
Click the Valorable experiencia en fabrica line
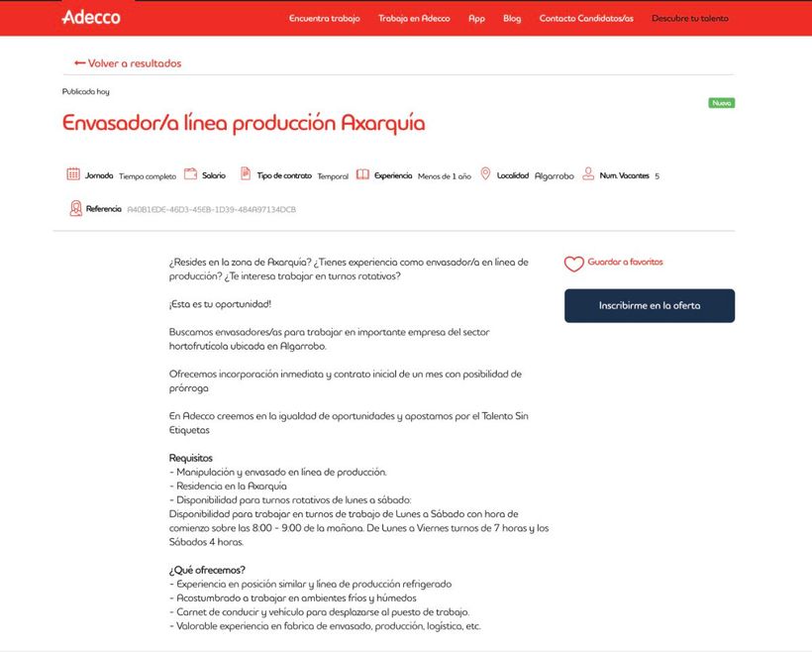[x=325, y=626]
